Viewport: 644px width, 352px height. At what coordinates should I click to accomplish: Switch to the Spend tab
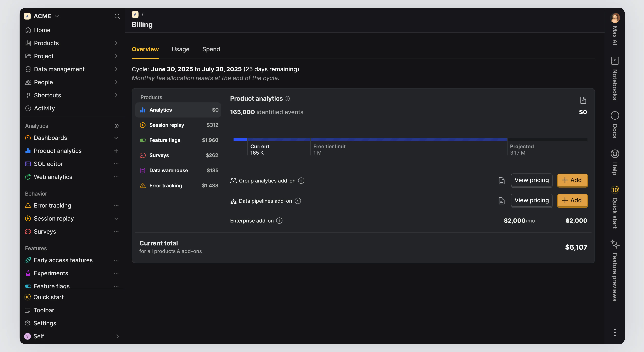(211, 49)
